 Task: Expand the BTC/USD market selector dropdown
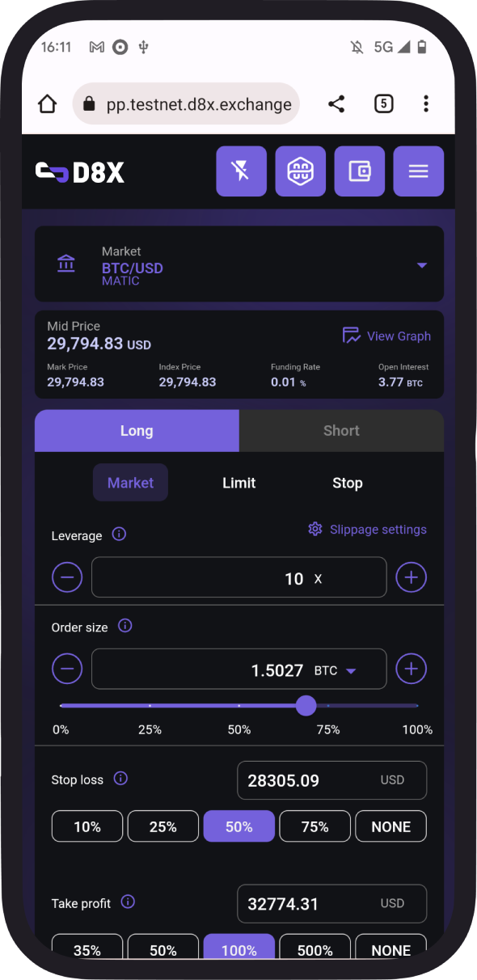pos(421,264)
